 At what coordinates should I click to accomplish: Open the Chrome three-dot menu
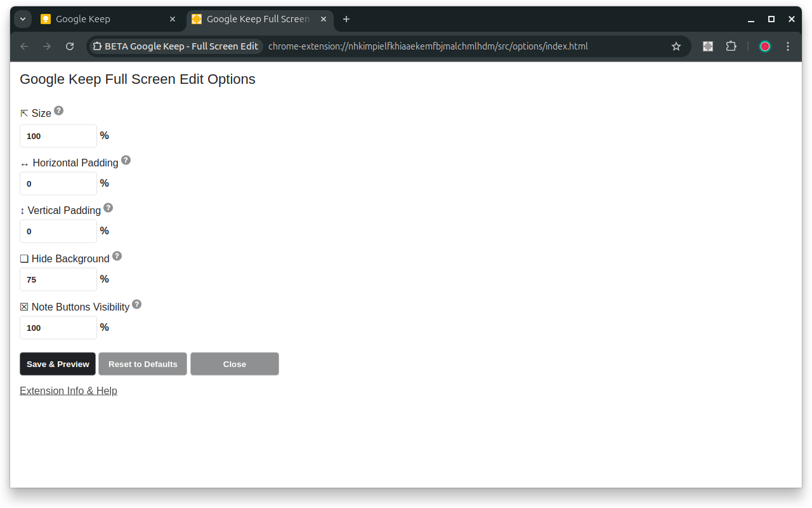click(x=787, y=46)
